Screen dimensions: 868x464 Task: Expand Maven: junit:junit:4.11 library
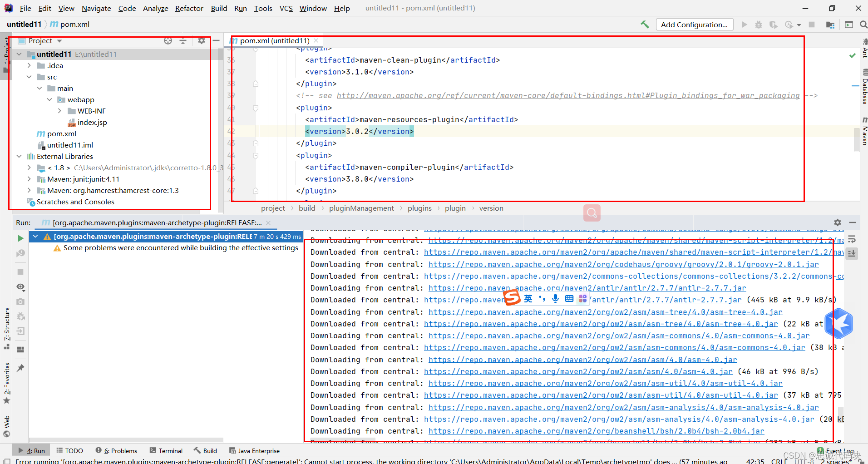[29, 179]
